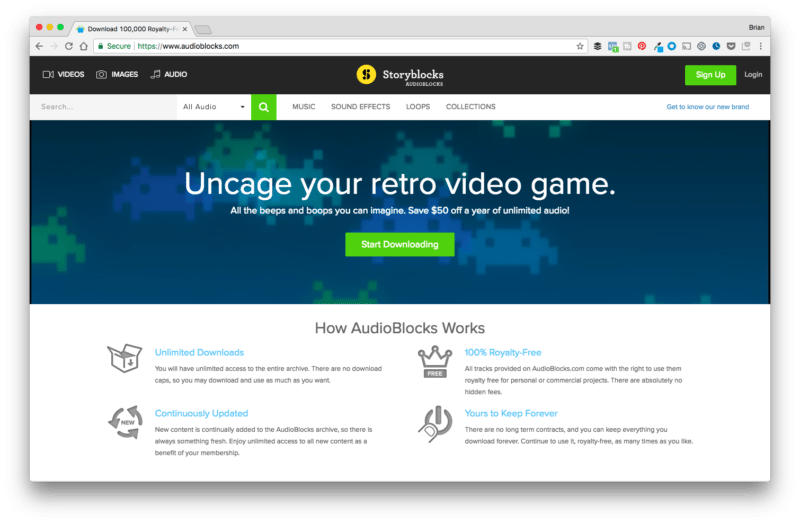Open the 100% Royalty-Free heading link
This screenshot has height=524, width=800.
(x=503, y=353)
